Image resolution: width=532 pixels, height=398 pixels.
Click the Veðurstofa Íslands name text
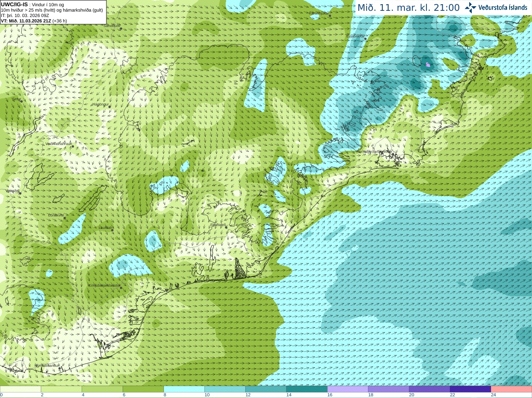coord(503,7)
